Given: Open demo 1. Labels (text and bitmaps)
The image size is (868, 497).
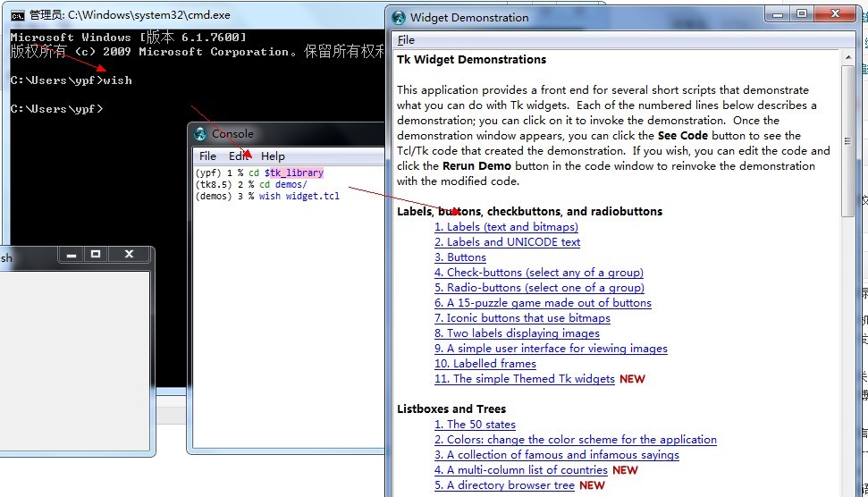Looking at the screenshot, I should tap(506, 226).
